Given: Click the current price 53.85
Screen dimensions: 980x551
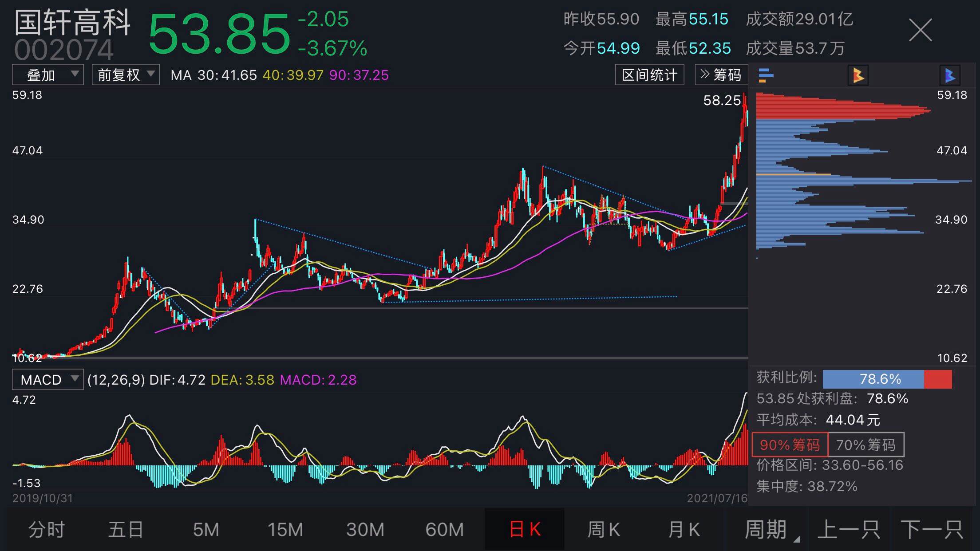Looking at the screenshot, I should click(x=219, y=34).
